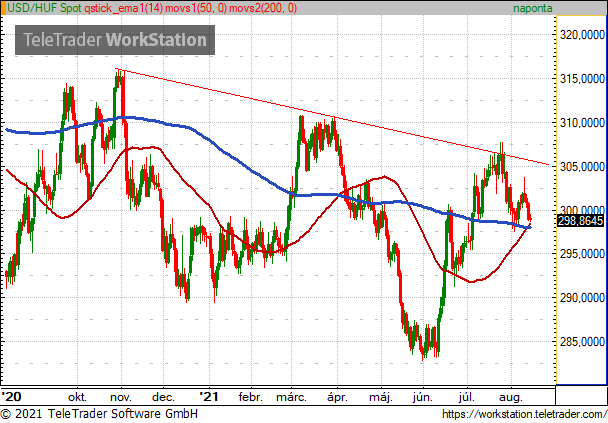Click the 285,0000 price axis label
The image size is (608, 423).
(582, 342)
